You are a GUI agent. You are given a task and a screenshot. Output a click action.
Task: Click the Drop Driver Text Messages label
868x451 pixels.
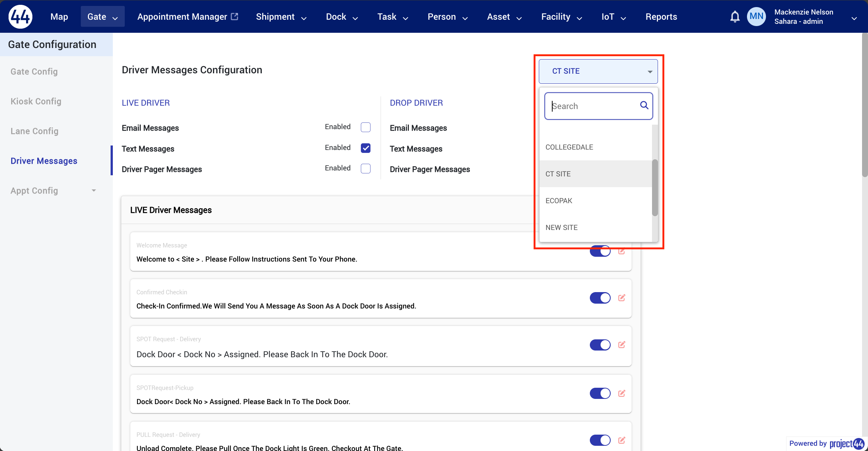point(416,149)
